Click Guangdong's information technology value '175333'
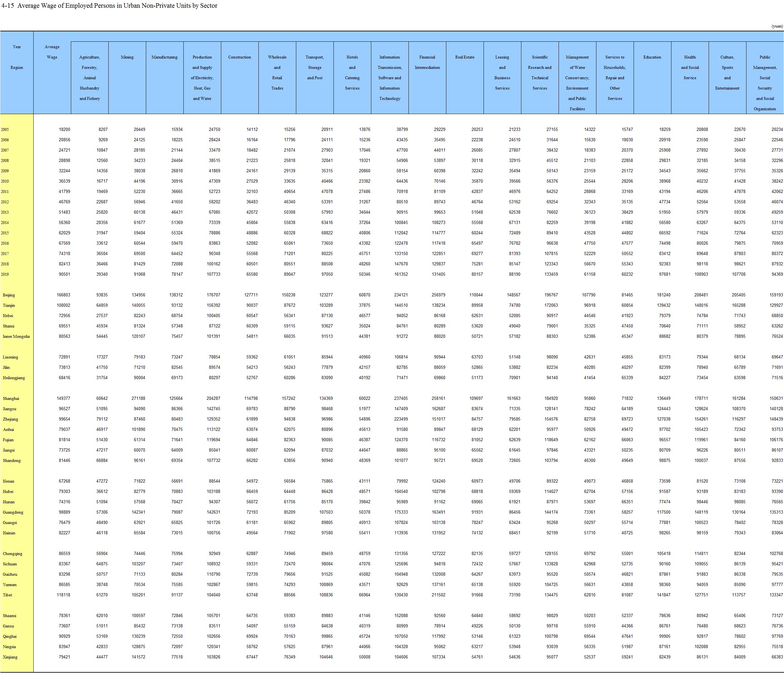The height and width of the screenshot is (683, 784). [401, 512]
